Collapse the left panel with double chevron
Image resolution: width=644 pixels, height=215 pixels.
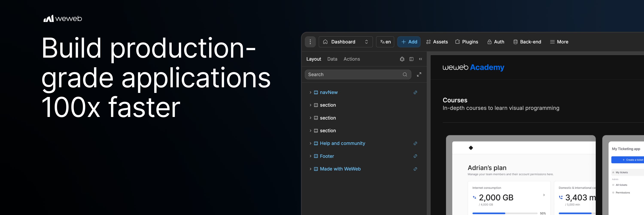pos(421,59)
